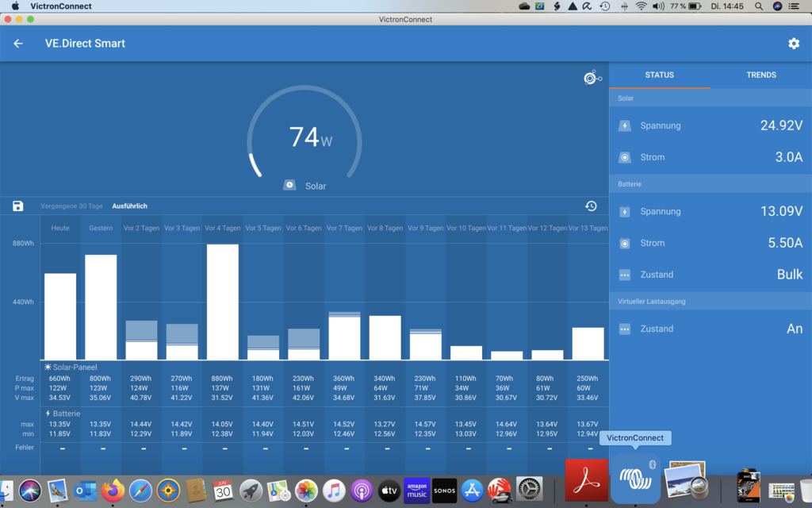This screenshot has height=508, width=812.
Task: Click the Virtueller Lastausgang Zustand icon
Action: [x=625, y=329]
